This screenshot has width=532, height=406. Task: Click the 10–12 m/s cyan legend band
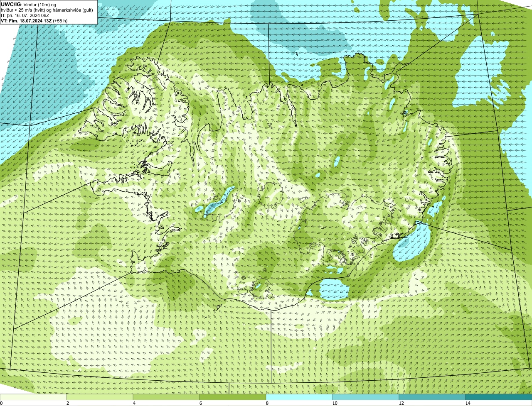[x=366, y=397]
